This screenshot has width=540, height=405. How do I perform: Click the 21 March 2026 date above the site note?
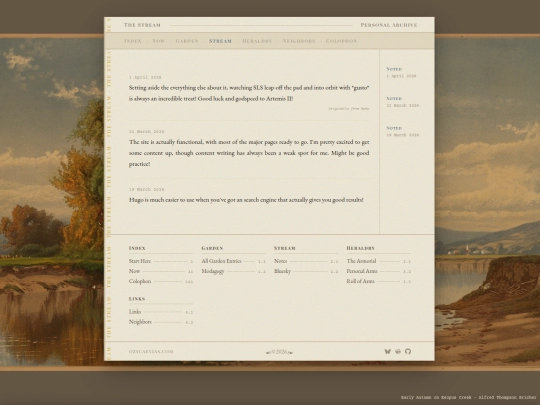point(146,132)
